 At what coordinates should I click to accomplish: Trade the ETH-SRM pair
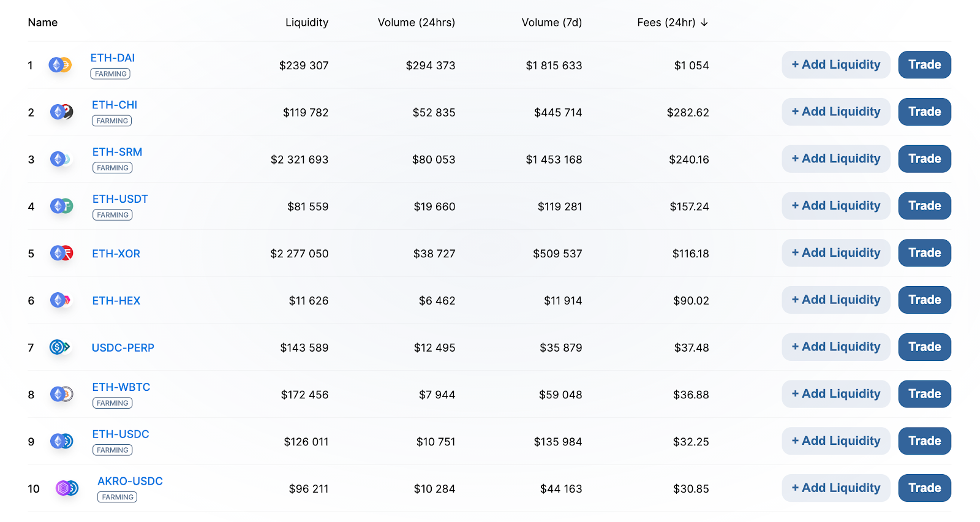tap(924, 159)
